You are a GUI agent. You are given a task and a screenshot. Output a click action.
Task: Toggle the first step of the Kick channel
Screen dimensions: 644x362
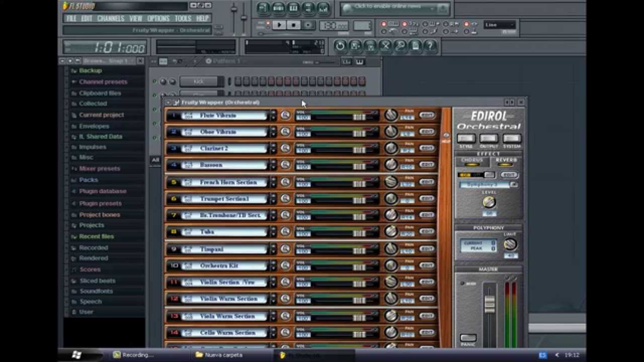[x=237, y=81]
